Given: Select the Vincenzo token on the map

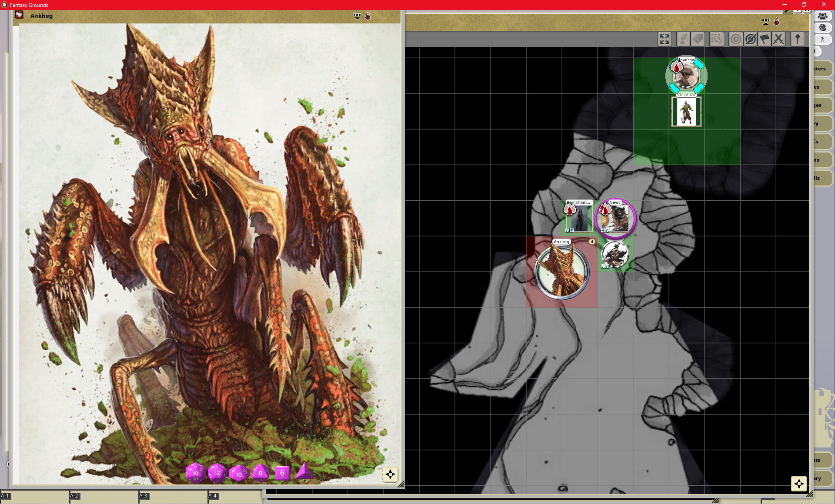Looking at the screenshot, I should pyautogui.click(x=686, y=111).
